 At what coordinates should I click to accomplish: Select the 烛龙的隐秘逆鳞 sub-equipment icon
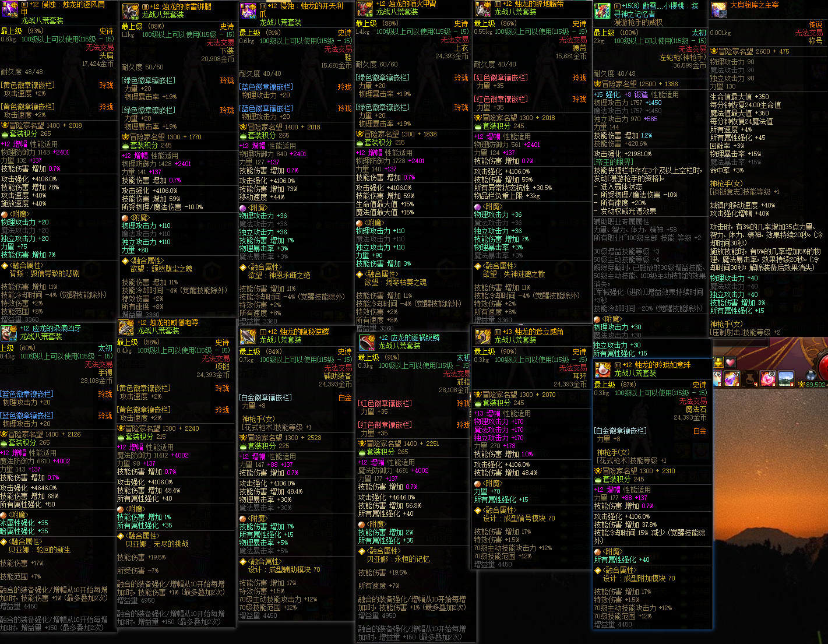tap(248, 336)
